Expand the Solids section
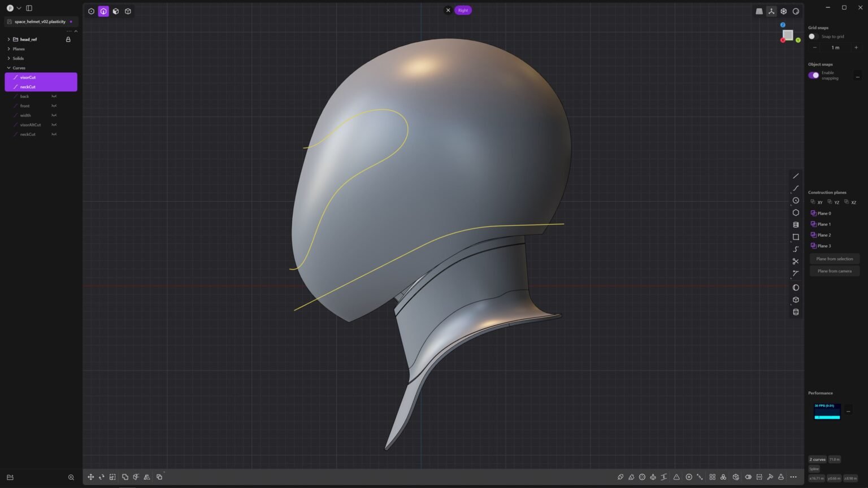The width and height of the screenshot is (868, 488). pos(8,59)
